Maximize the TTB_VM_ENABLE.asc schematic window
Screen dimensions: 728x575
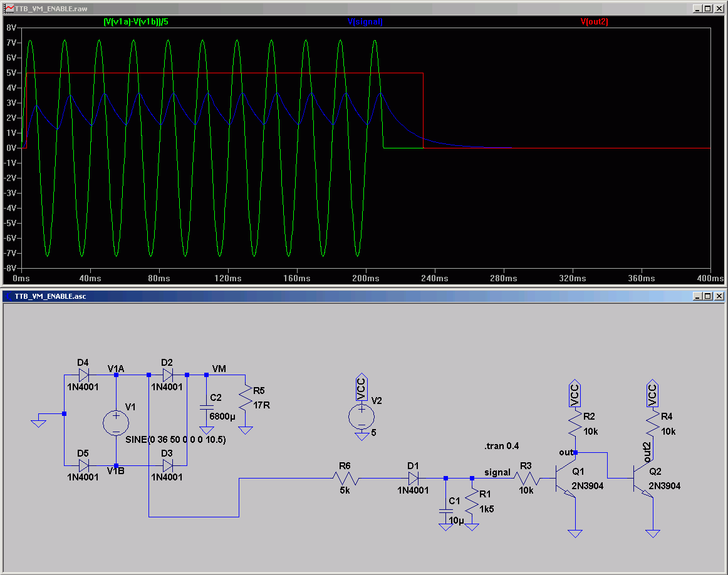click(708, 296)
